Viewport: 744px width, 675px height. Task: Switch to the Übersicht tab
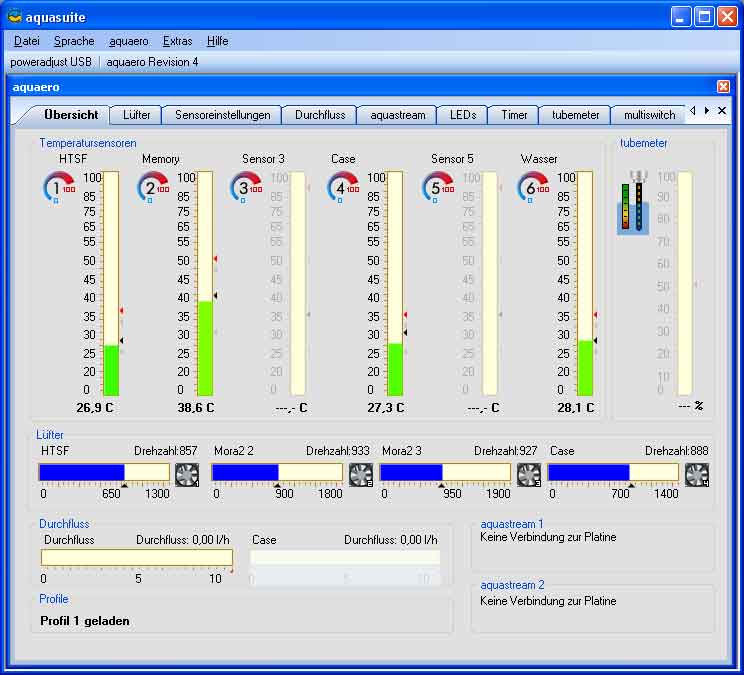tap(71, 115)
